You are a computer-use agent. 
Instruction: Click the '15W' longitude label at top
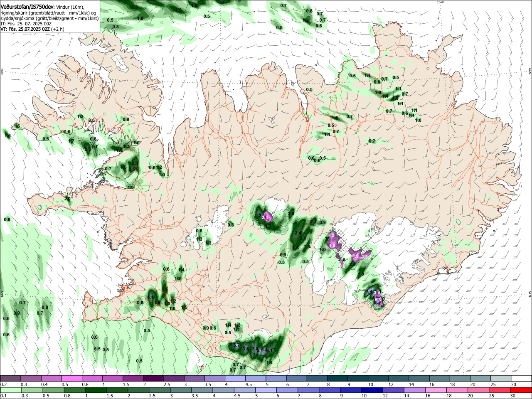[x=441, y=2]
